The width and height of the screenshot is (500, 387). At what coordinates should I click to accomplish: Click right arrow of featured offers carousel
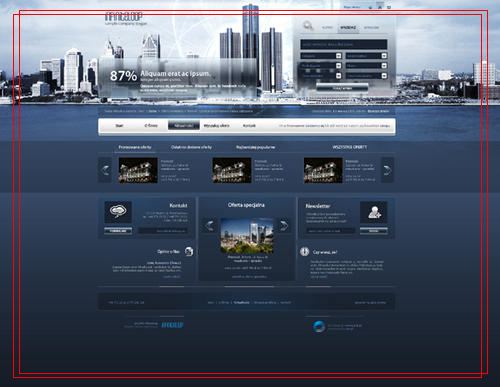[x=387, y=170]
